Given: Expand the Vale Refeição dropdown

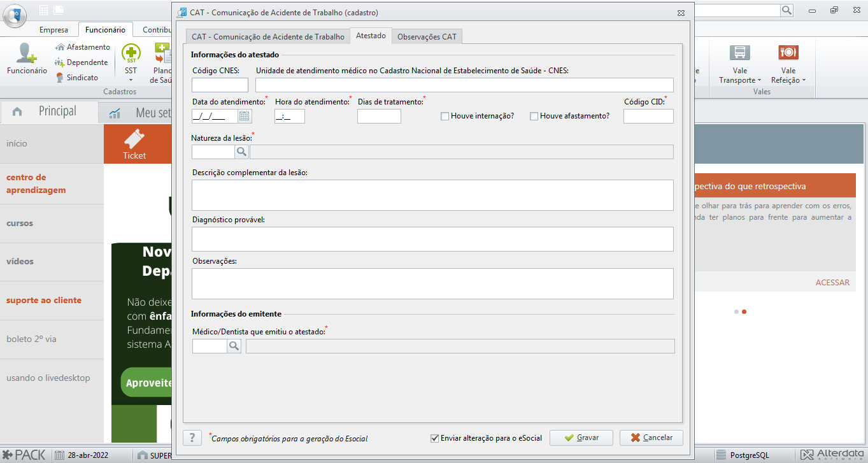Looking at the screenshot, I should pos(804,80).
